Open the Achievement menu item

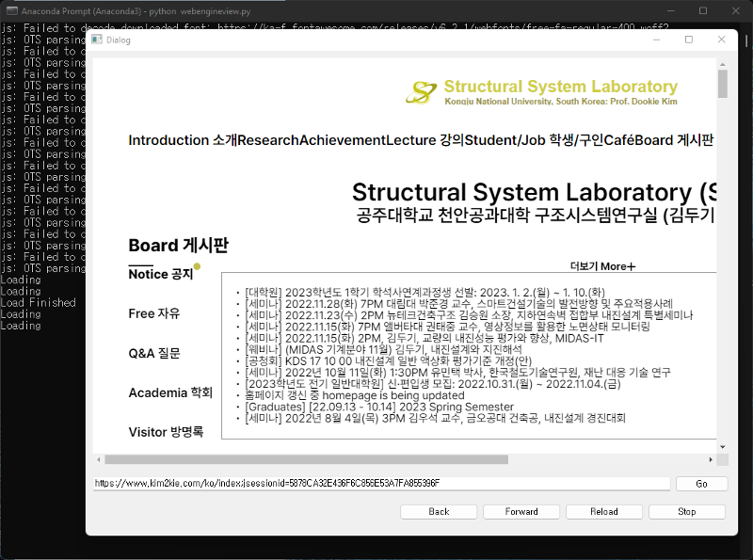pos(343,140)
